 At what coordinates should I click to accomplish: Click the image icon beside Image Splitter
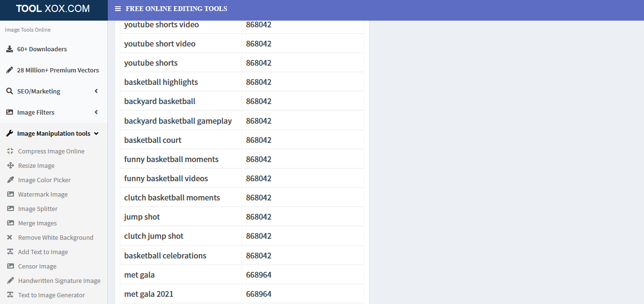(10, 209)
